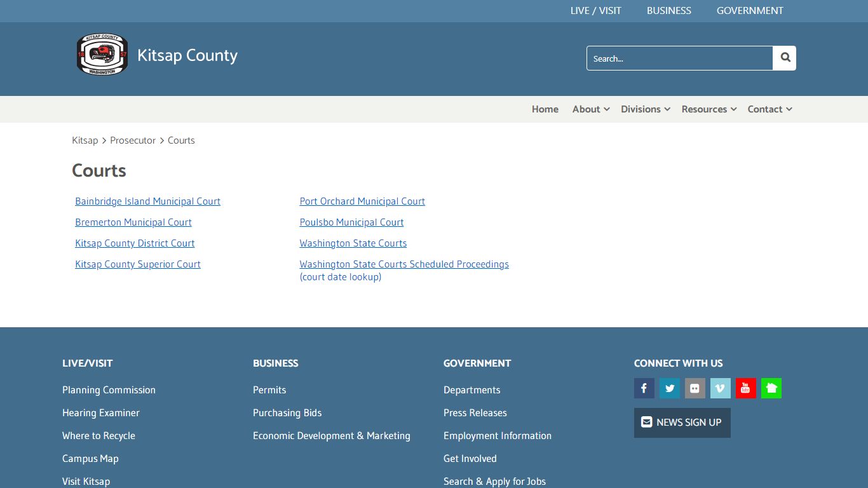Click the LIVE/VISIT footer heading
868x488 pixels.
pos(87,363)
